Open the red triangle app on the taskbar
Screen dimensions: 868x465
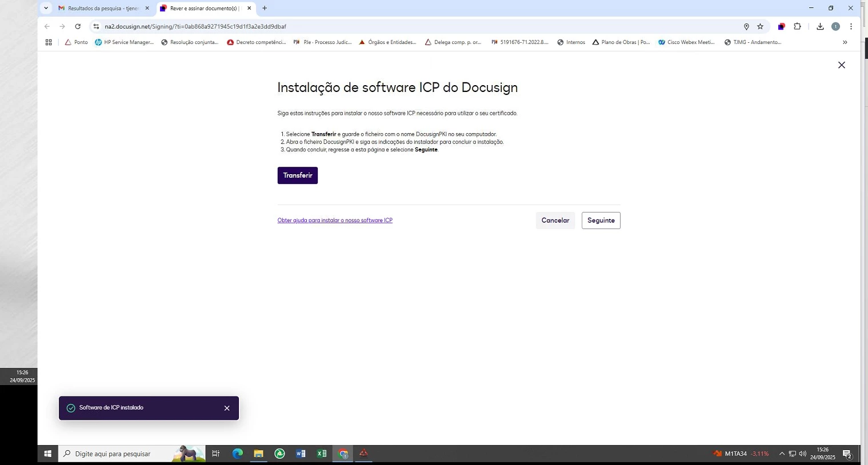click(363, 454)
